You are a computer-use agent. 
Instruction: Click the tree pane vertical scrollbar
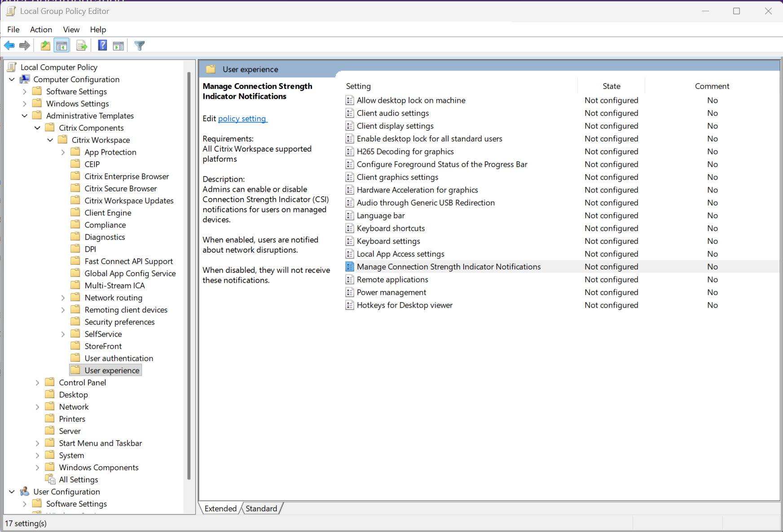point(189,269)
